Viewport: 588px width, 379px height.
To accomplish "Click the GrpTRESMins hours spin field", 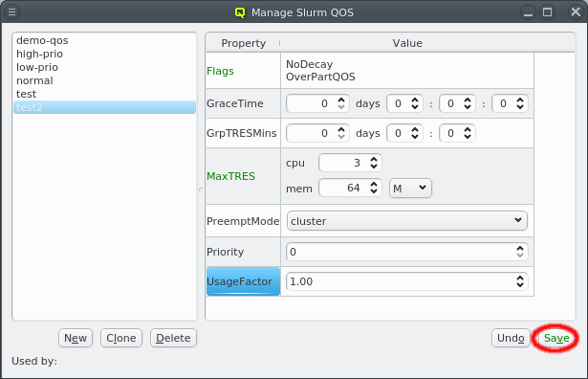I will [x=404, y=133].
